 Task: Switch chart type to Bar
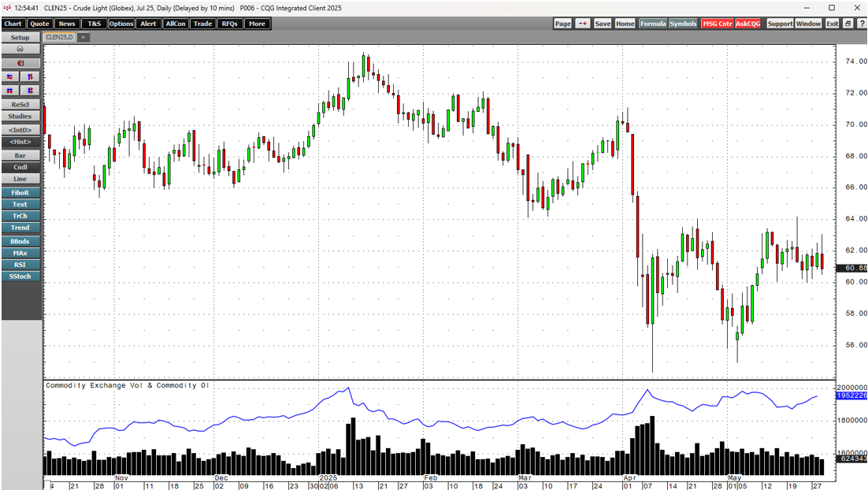point(20,156)
